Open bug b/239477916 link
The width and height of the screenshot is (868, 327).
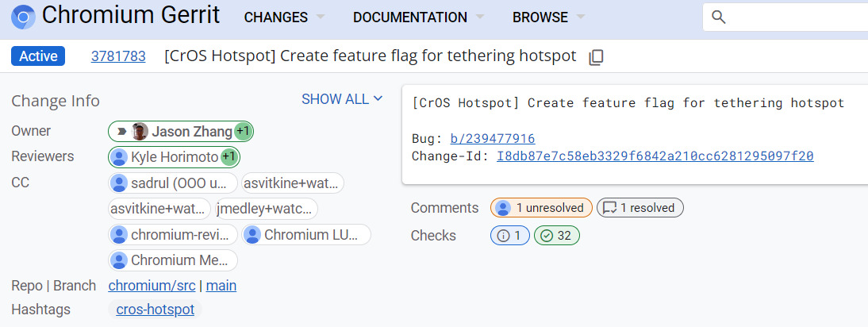[x=492, y=138]
